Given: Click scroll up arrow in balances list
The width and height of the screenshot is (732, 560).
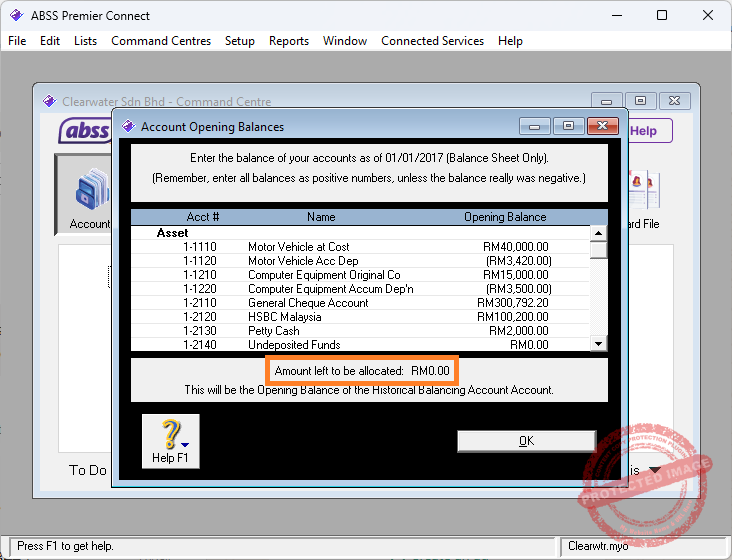Looking at the screenshot, I should point(598,233).
